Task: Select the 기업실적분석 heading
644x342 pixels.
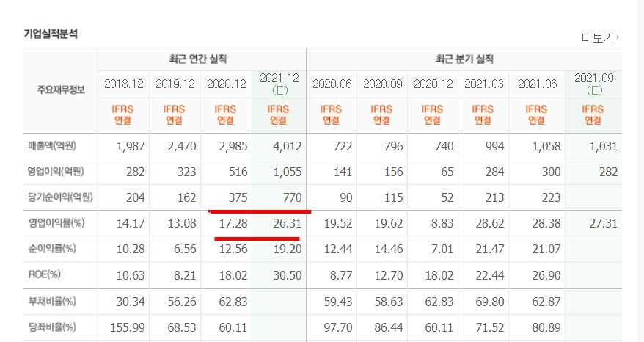Action: [x=51, y=34]
